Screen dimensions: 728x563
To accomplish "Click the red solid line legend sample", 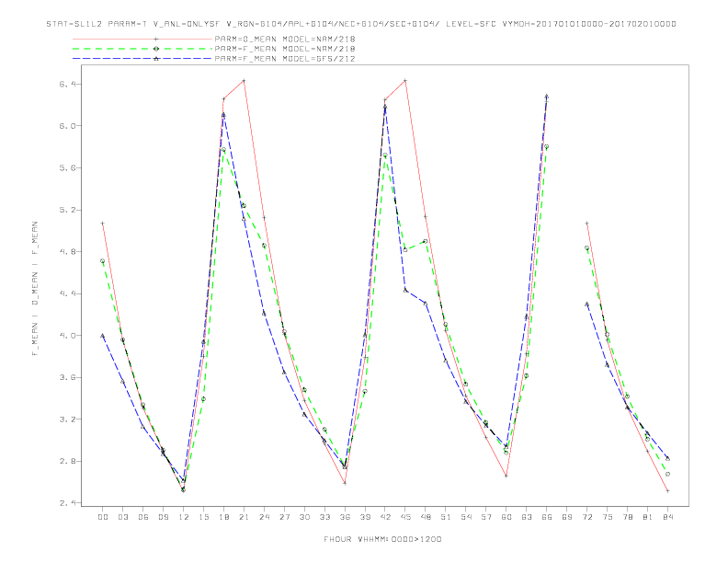I will 142,39.
